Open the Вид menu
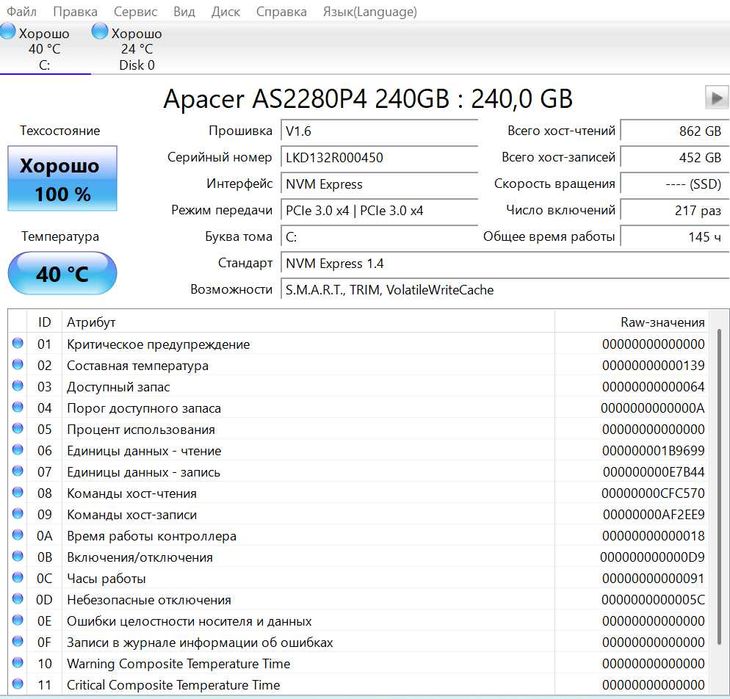 pyautogui.click(x=184, y=12)
